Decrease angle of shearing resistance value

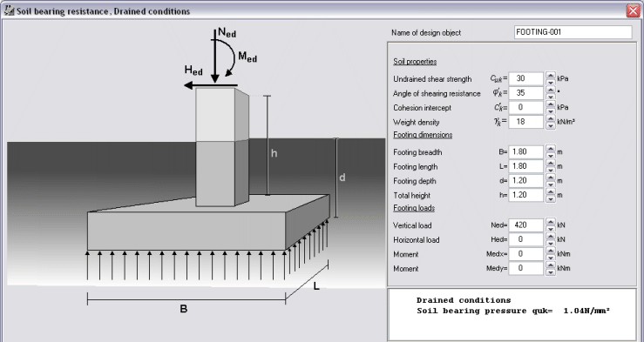click(x=551, y=97)
